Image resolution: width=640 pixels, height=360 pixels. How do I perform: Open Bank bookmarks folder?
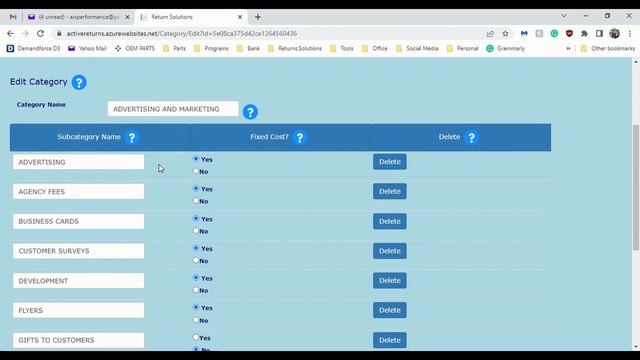(x=248, y=49)
